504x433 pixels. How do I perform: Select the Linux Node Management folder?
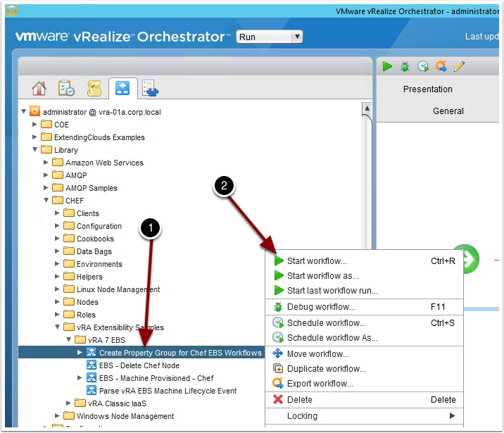tap(118, 289)
